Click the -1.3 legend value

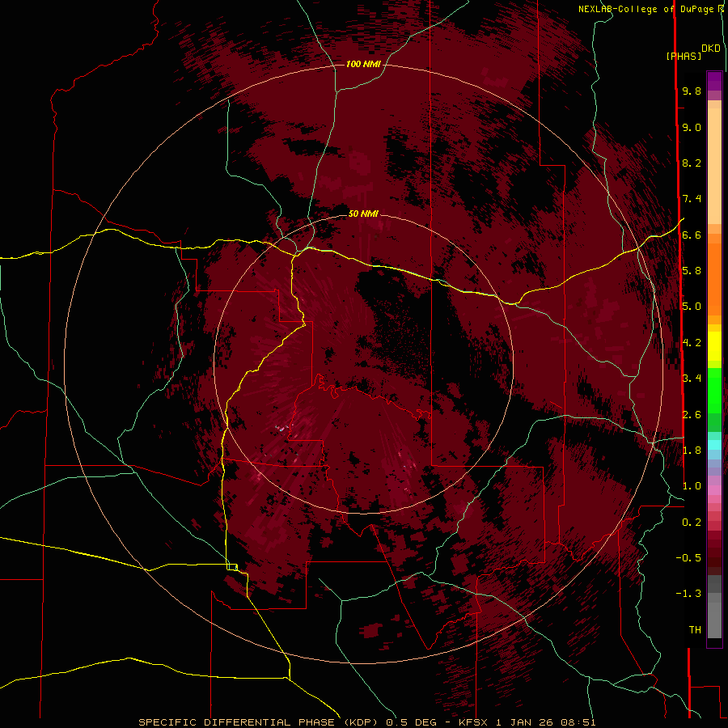[688, 594]
